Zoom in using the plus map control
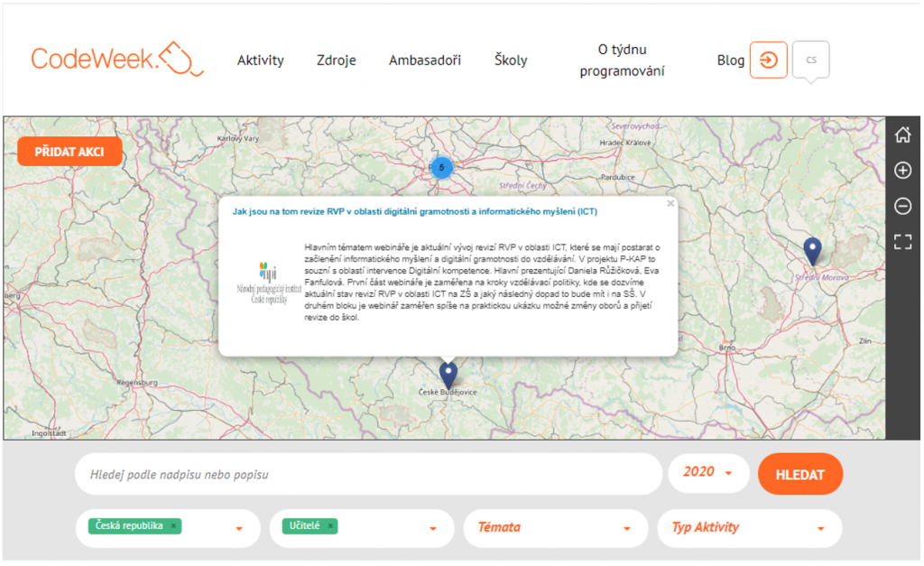 [x=903, y=171]
